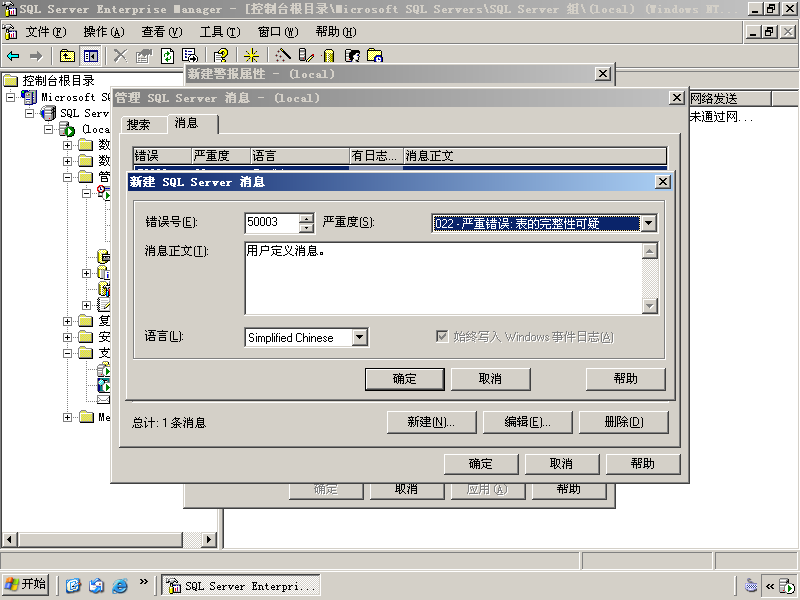Screen dimensions: 800x600
Task: Launch Internet Explorer from the quick launch
Action: pos(120,585)
